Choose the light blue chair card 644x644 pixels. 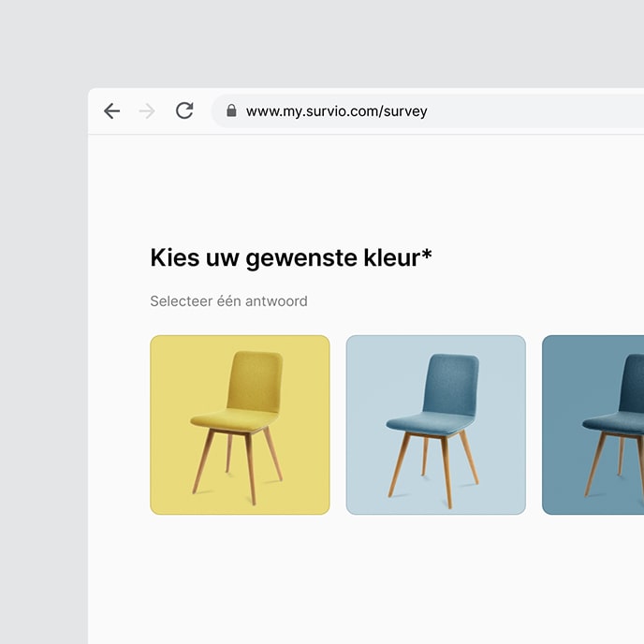(435, 424)
